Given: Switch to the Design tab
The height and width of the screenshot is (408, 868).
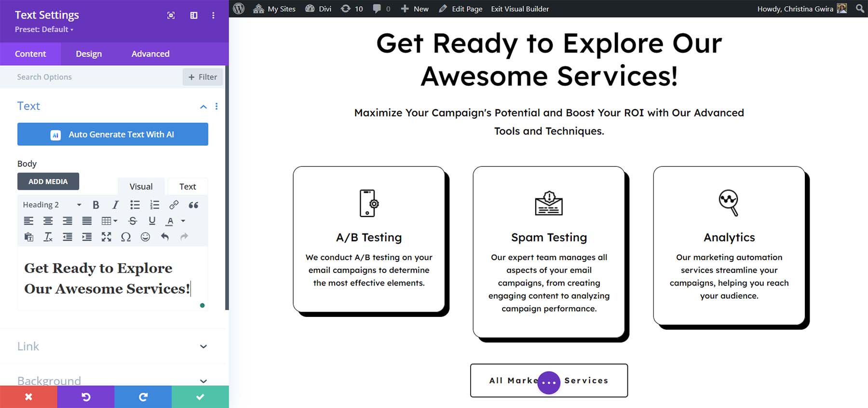Looking at the screenshot, I should pos(89,54).
